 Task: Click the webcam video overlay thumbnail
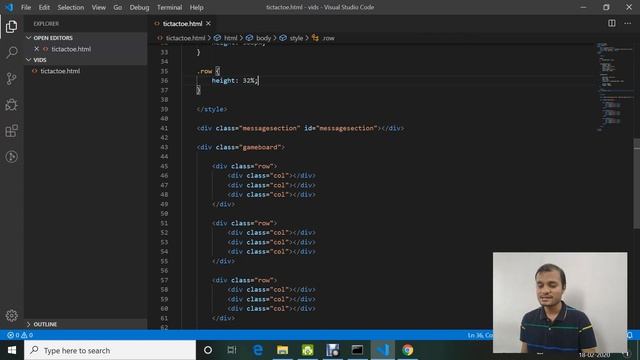click(x=560, y=302)
